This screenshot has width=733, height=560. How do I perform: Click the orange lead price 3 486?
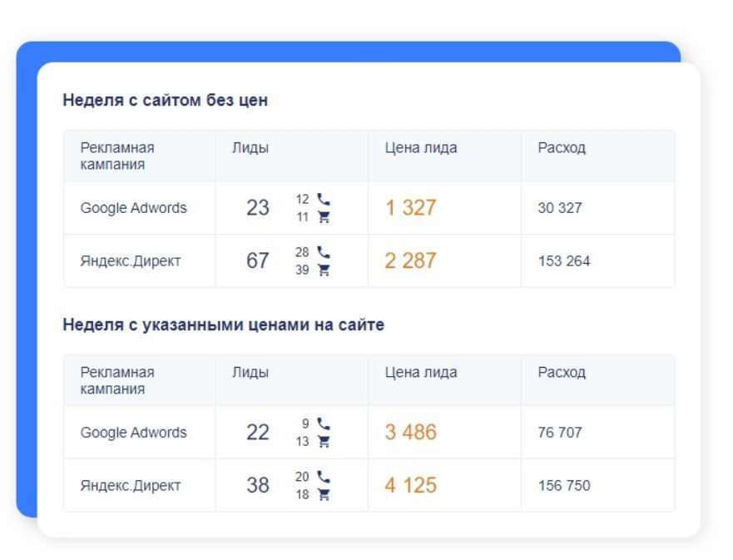[x=410, y=433]
